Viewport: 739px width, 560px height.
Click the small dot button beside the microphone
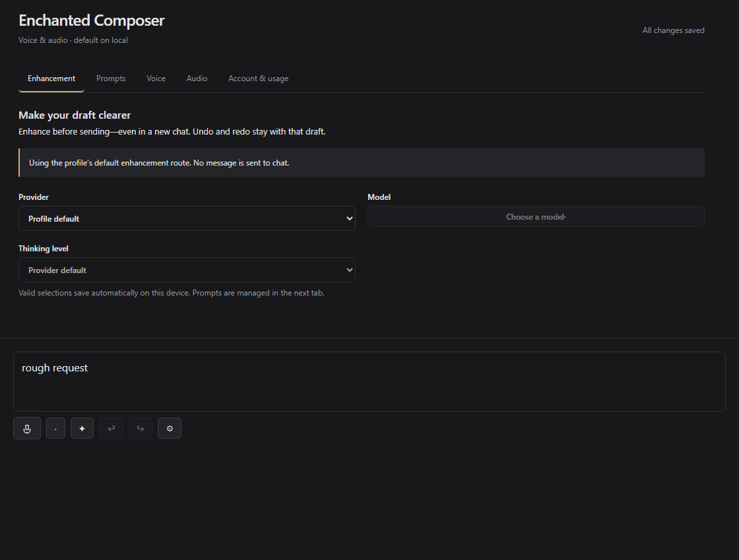55,428
